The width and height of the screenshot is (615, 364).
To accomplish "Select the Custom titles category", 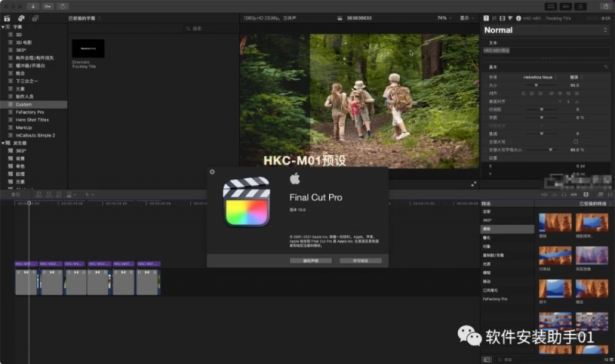I will coord(33,104).
